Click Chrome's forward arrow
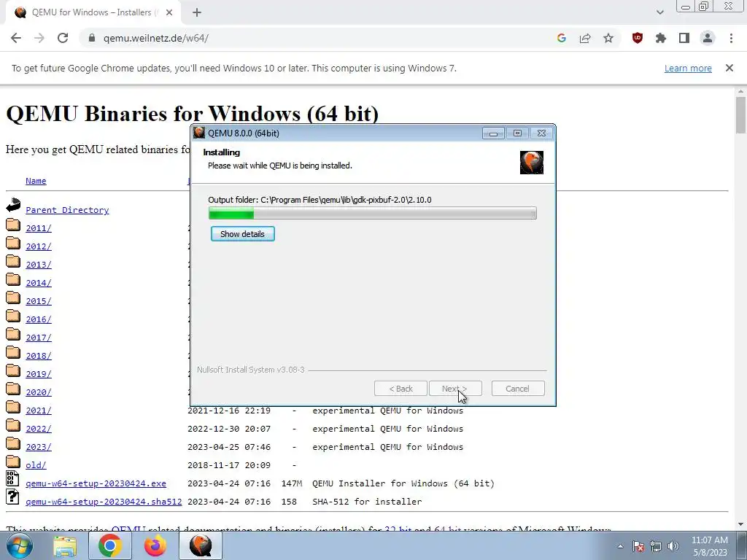Screen dimensions: 747x560 click(x=39, y=38)
